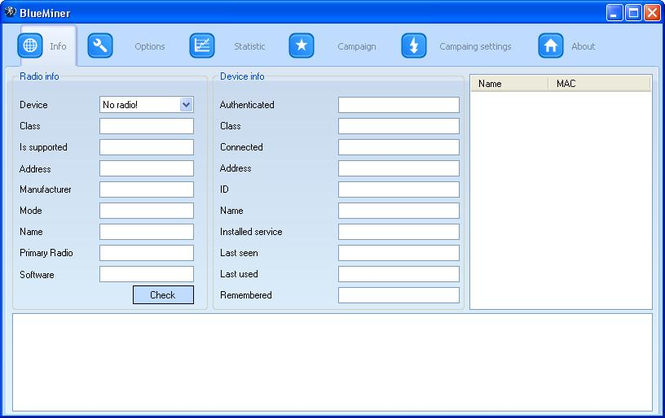Click the Manufacturer label text
The image size is (665, 418).
45,189
